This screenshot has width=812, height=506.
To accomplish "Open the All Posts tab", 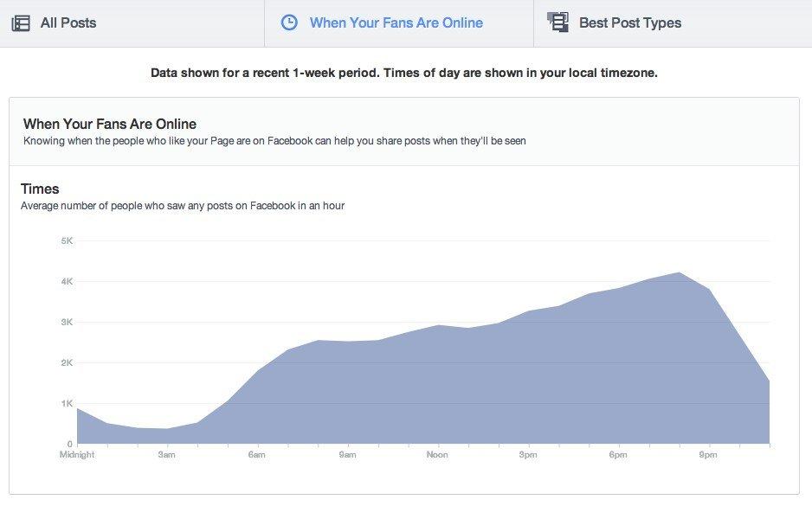I will (x=68, y=23).
